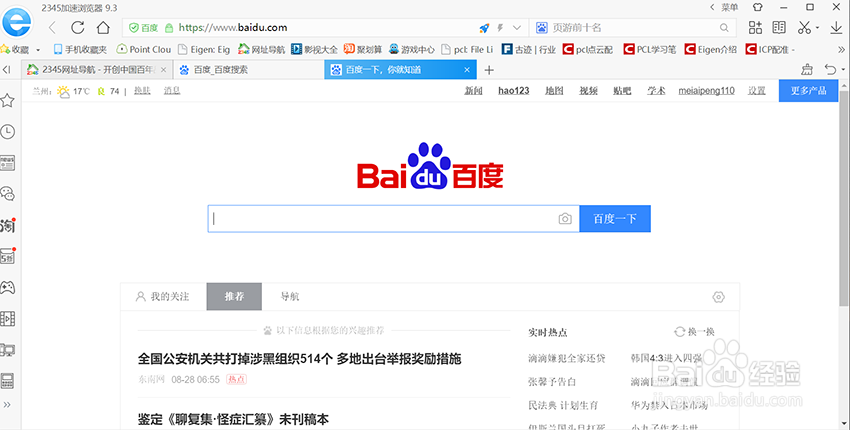Open 游戏中心 bookmark

411,49
